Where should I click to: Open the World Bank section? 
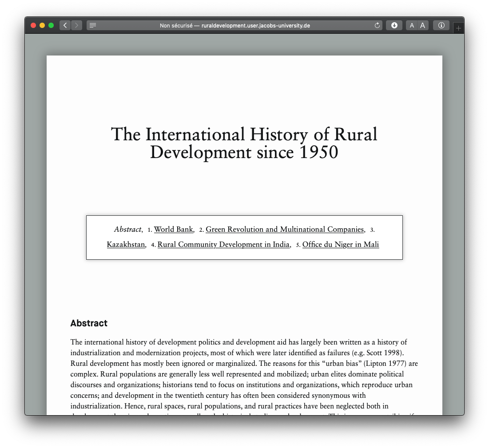click(173, 230)
